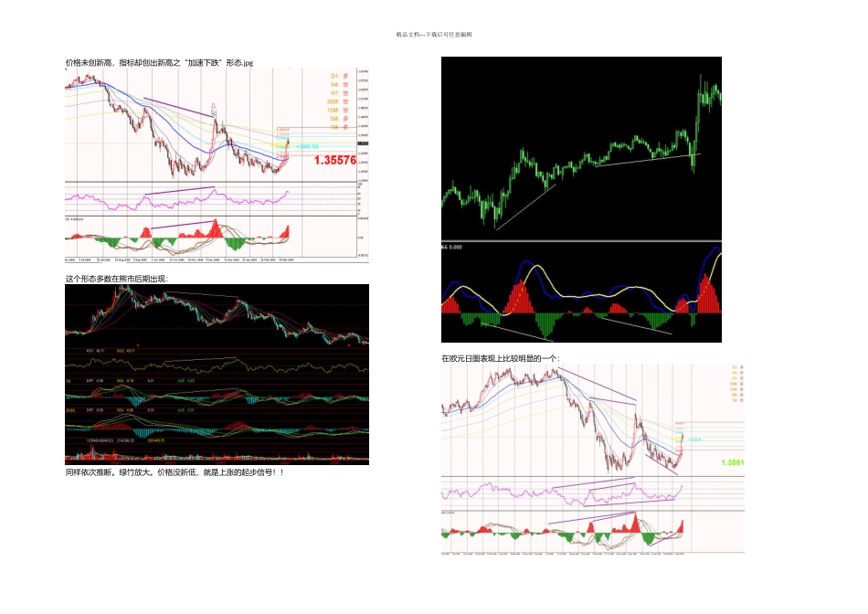Select the caption 这个形态多数在熊市后期出现

click(116, 279)
